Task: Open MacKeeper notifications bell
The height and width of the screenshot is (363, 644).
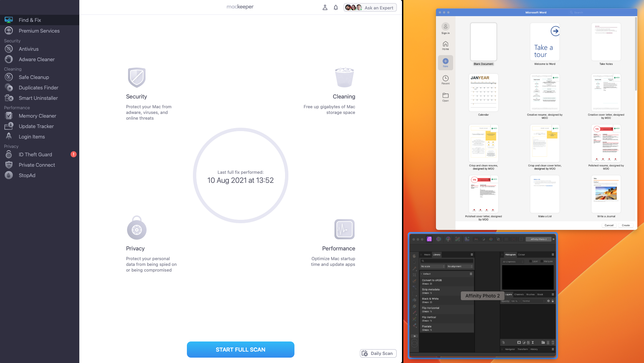Action: click(x=335, y=7)
